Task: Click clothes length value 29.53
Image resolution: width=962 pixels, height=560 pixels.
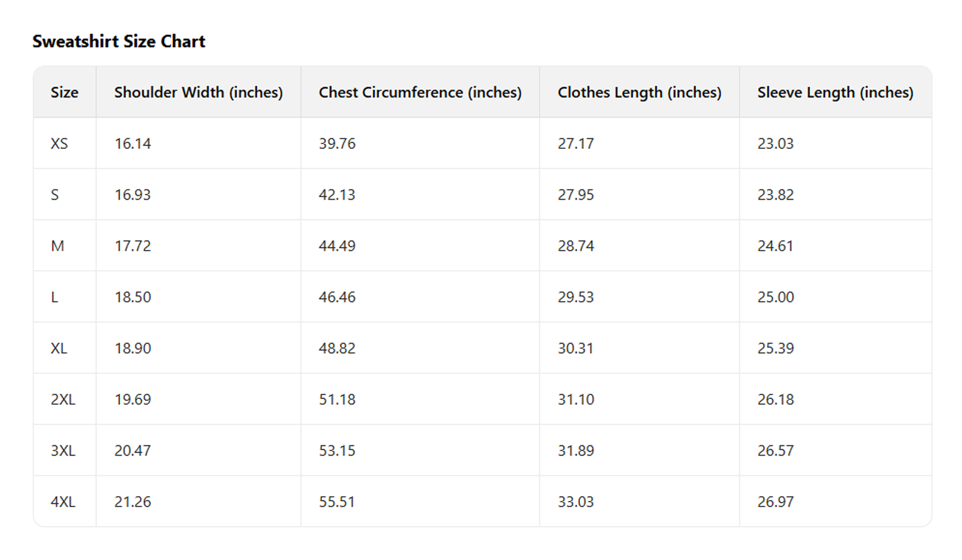Action: [x=576, y=297]
